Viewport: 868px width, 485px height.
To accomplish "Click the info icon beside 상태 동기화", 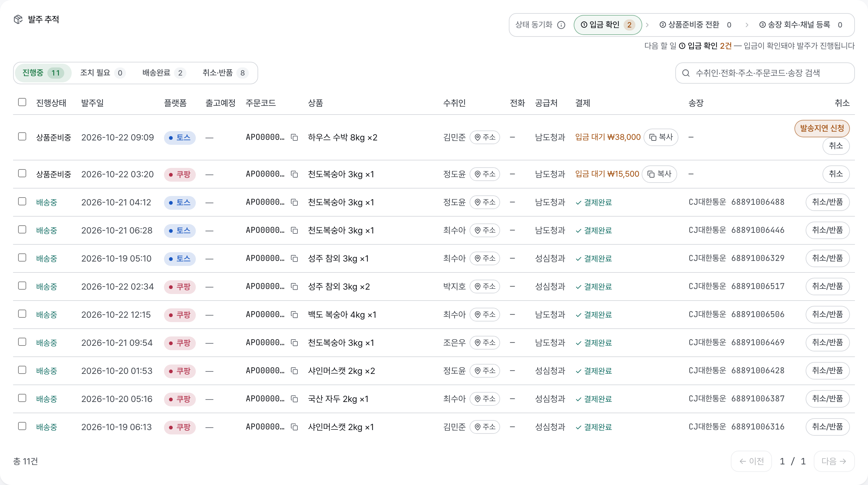I will coord(561,25).
